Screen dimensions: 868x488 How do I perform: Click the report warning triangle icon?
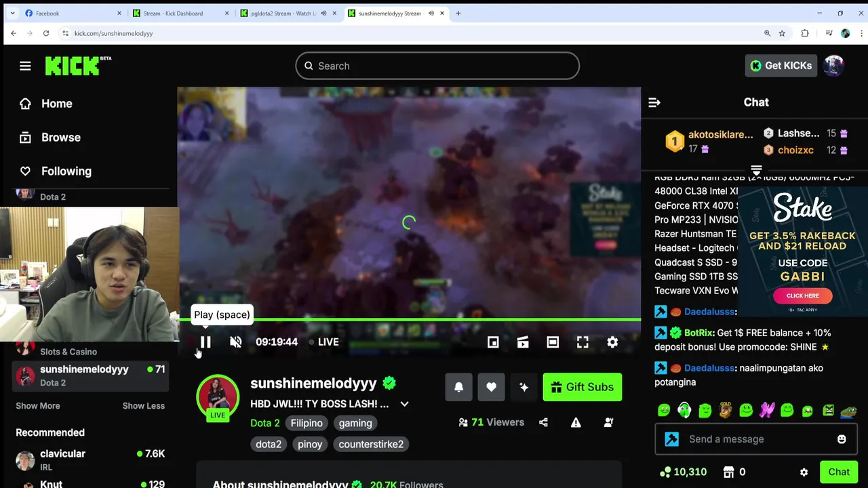(576, 422)
